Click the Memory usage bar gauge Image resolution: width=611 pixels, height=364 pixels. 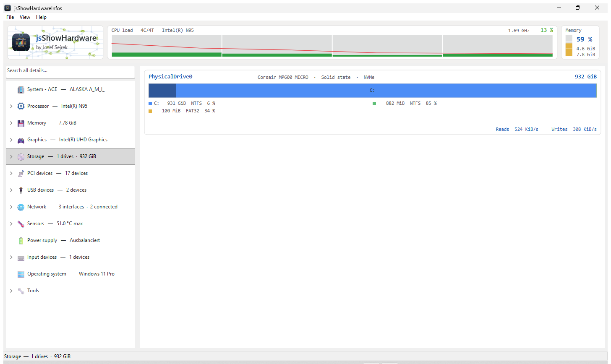point(569,45)
